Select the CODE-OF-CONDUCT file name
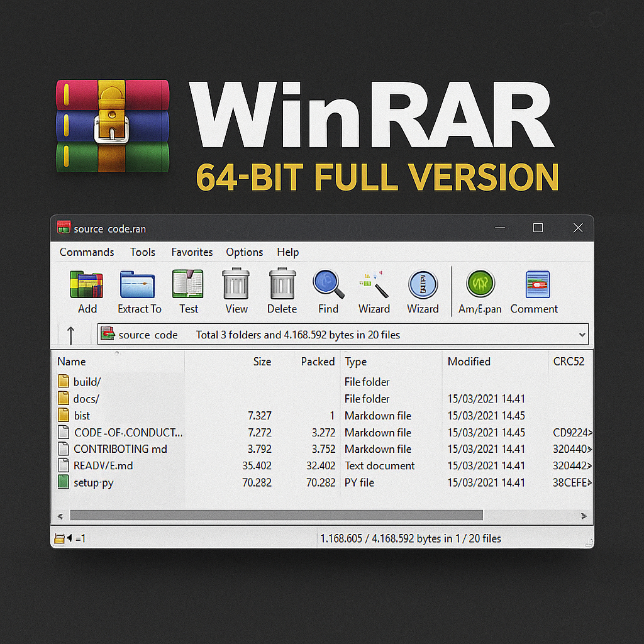 tap(128, 433)
